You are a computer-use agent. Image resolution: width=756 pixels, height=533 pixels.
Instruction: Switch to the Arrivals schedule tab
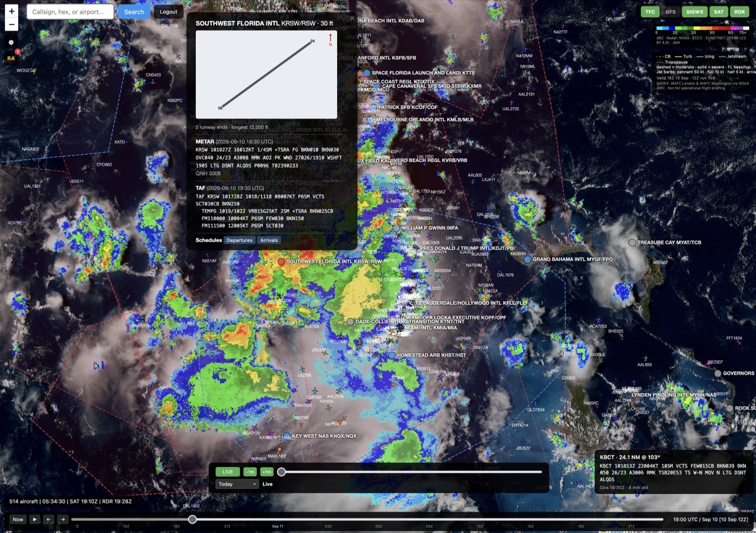(269, 240)
